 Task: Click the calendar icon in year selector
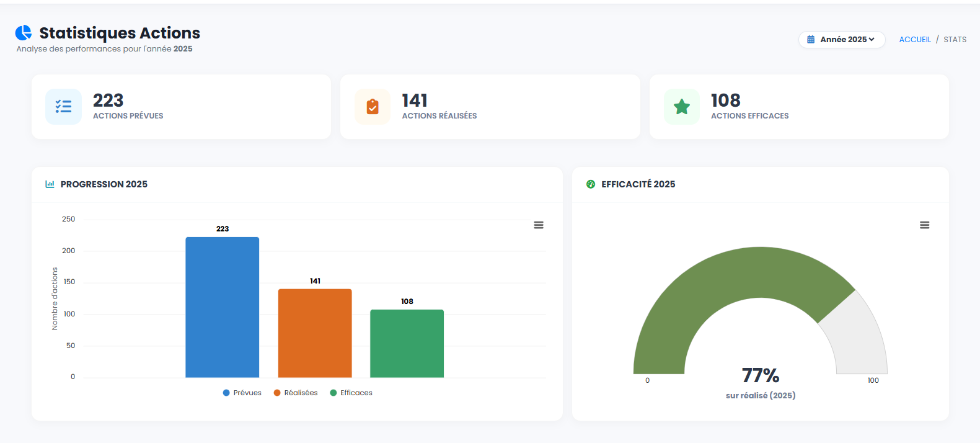tap(811, 40)
